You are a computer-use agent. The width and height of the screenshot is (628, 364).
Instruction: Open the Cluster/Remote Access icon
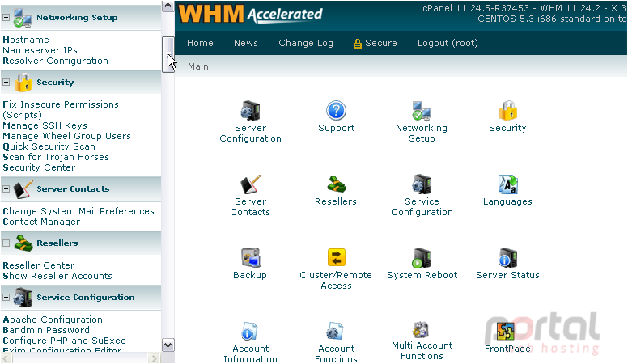(336, 257)
